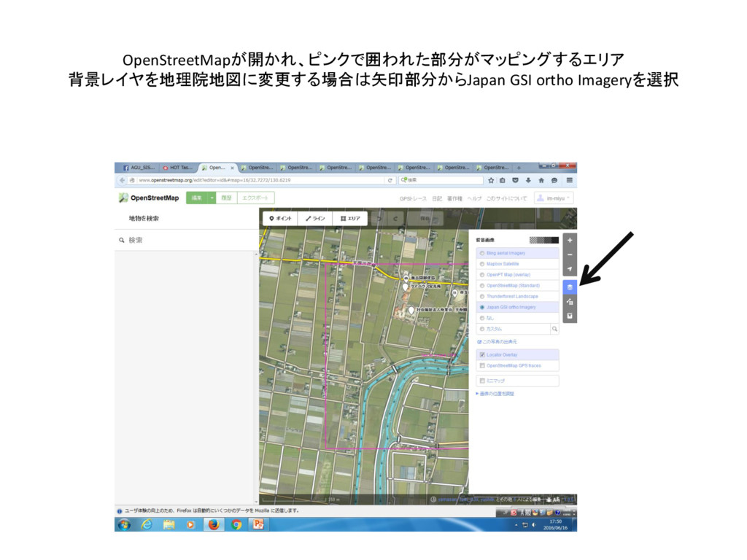Zoom out with the map minus button
The width and height of the screenshot is (747, 560).
pyautogui.click(x=570, y=254)
